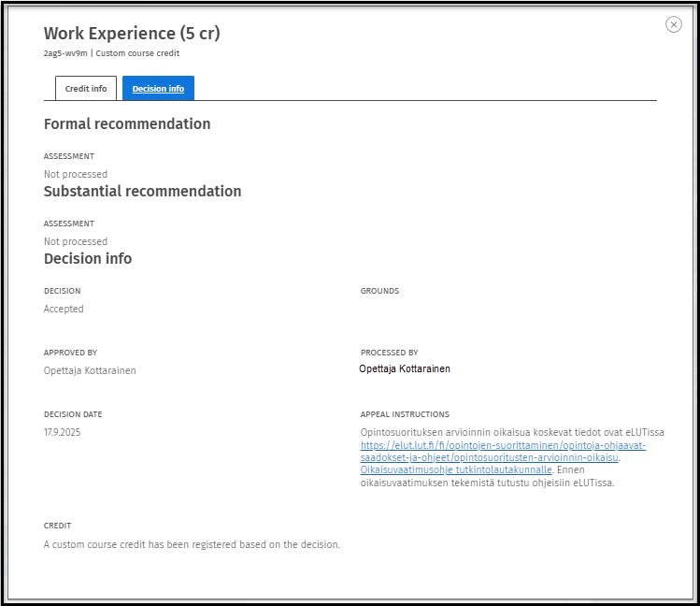Click the Substantial recommendation heading

pos(142,191)
